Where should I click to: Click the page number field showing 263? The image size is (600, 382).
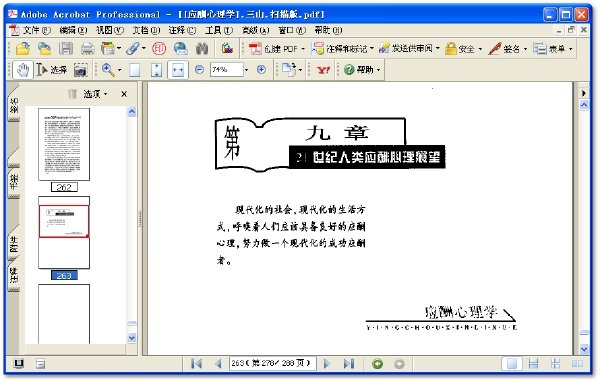pyautogui.click(x=272, y=363)
